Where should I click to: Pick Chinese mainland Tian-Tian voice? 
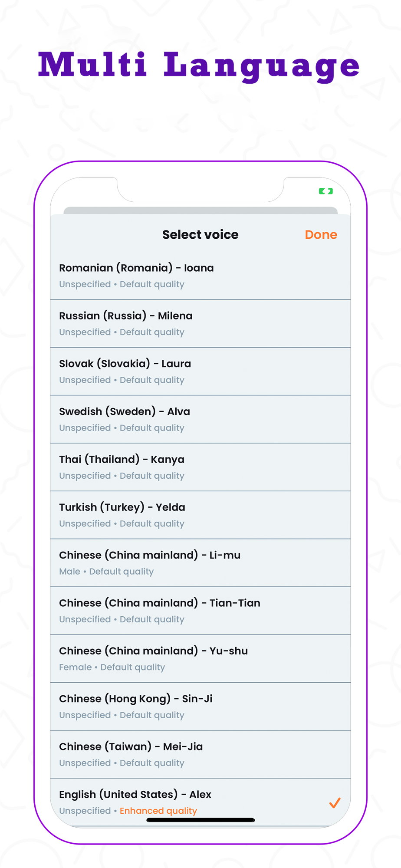click(200, 611)
